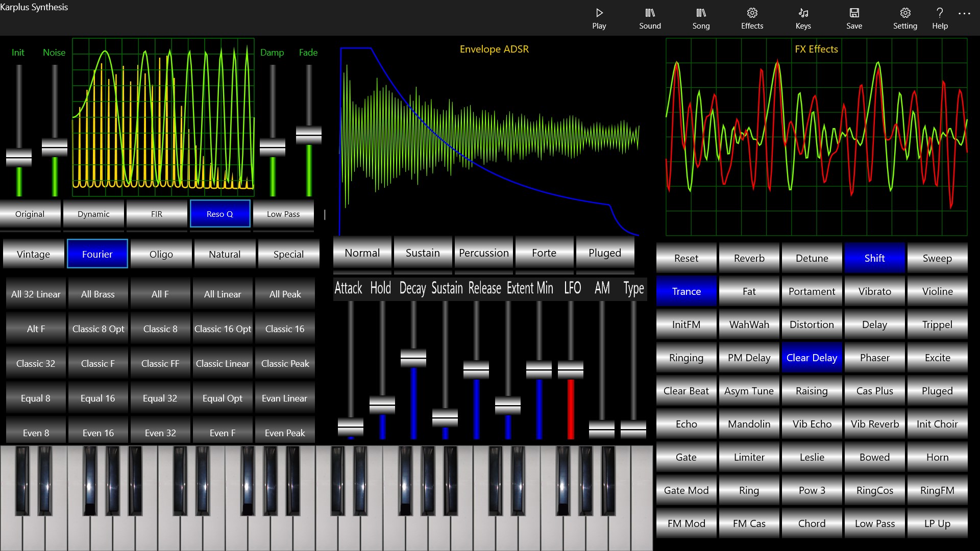
Task: Toggle off the Trance effect
Action: (685, 291)
